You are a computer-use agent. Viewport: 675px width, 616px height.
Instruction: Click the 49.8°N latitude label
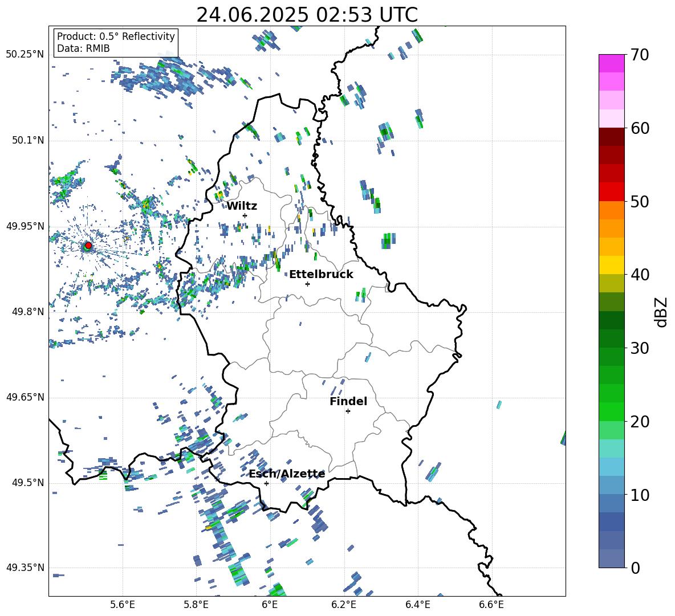tap(28, 312)
